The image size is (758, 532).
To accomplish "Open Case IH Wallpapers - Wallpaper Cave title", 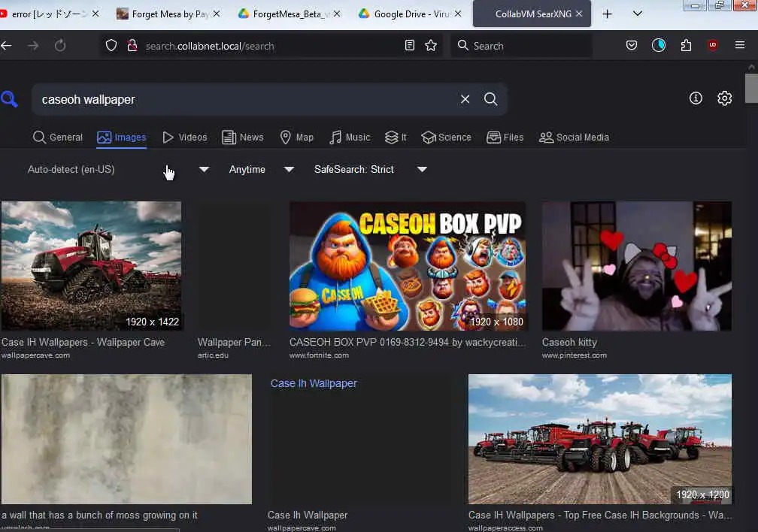I will (83, 342).
